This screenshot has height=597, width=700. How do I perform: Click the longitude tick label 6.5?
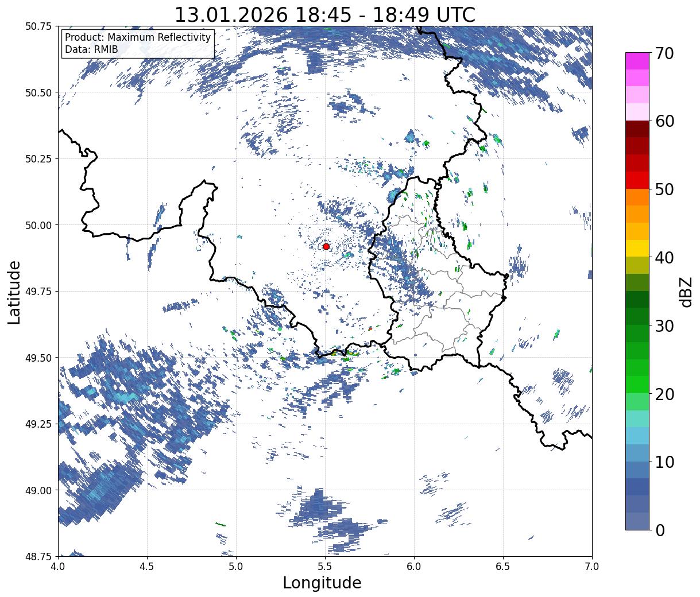tap(503, 567)
